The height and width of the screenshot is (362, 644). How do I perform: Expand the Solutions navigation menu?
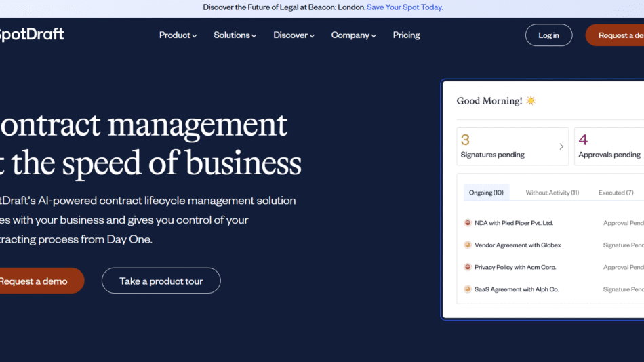coord(235,35)
